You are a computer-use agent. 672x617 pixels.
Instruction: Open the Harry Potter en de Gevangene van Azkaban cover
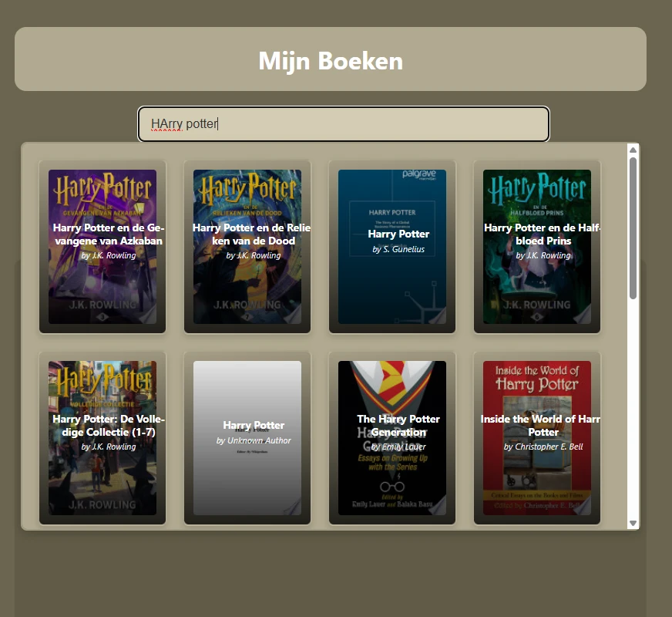point(104,193)
